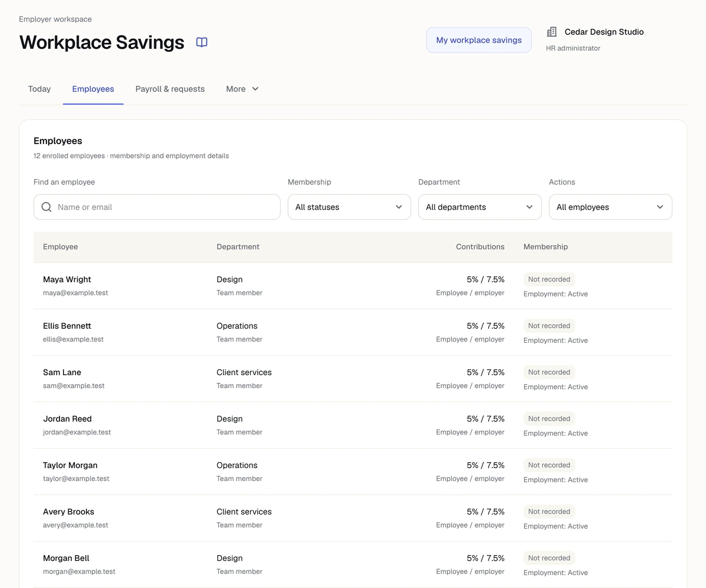Click Maya Wright's 5% / 7.5% contributions
This screenshot has height=588, width=706.
point(485,279)
